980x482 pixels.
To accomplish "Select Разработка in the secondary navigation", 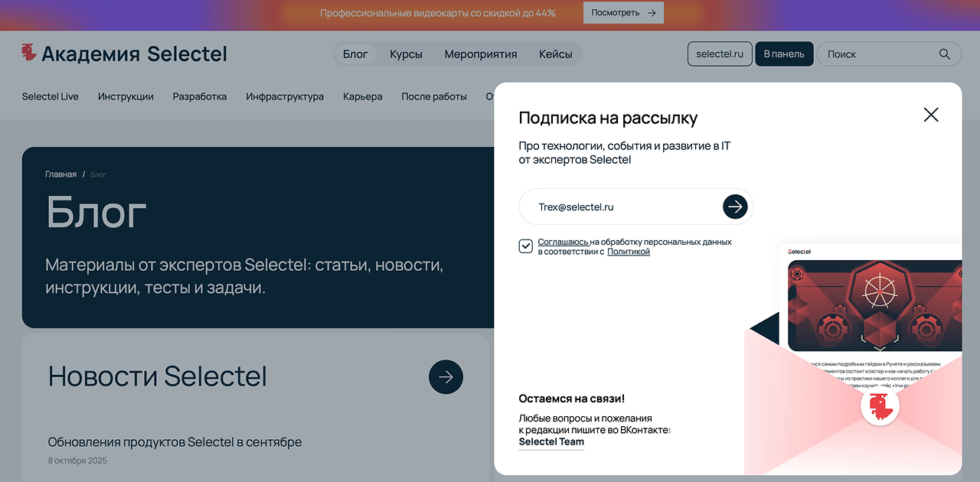I will [x=199, y=96].
